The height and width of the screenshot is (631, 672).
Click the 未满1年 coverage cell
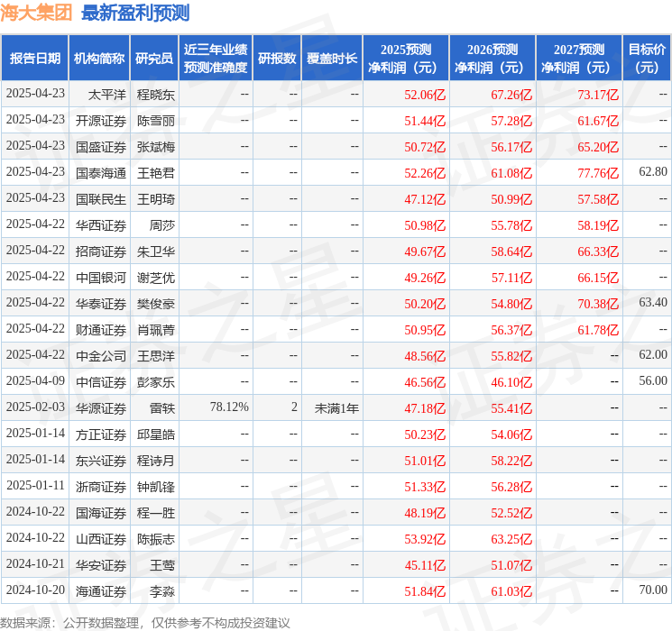tap(336, 407)
